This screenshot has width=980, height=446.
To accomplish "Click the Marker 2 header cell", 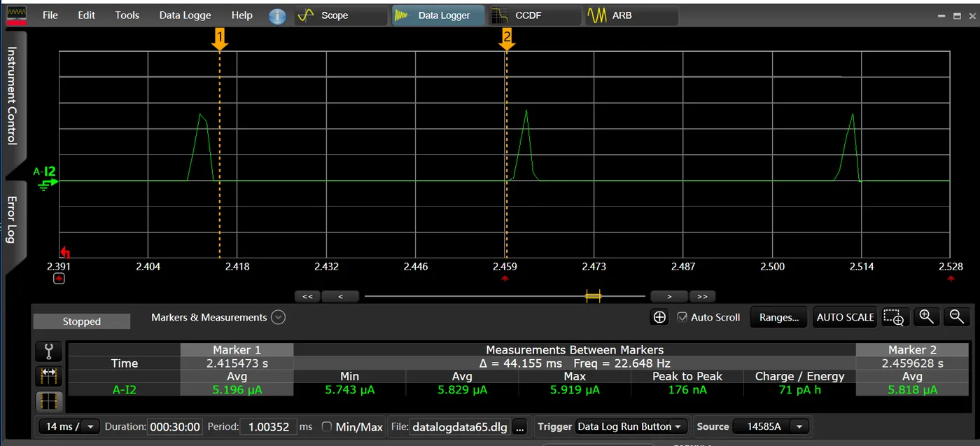I will tap(912, 349).
